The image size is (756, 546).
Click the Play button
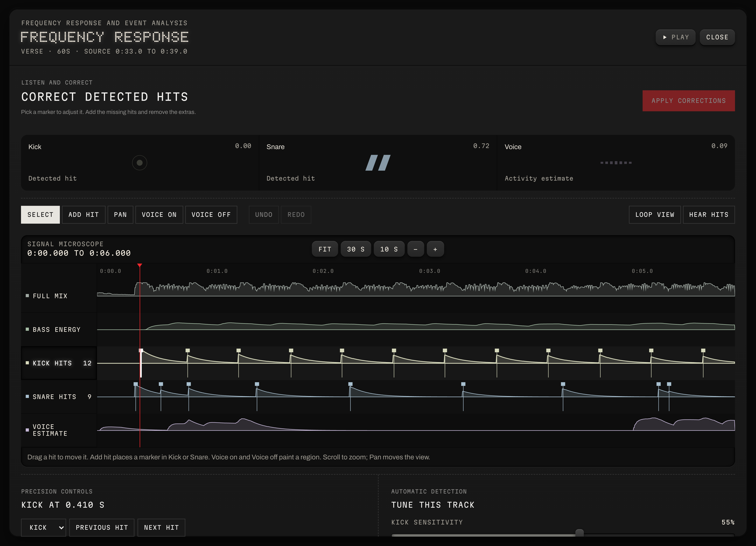tap(675, 37)
